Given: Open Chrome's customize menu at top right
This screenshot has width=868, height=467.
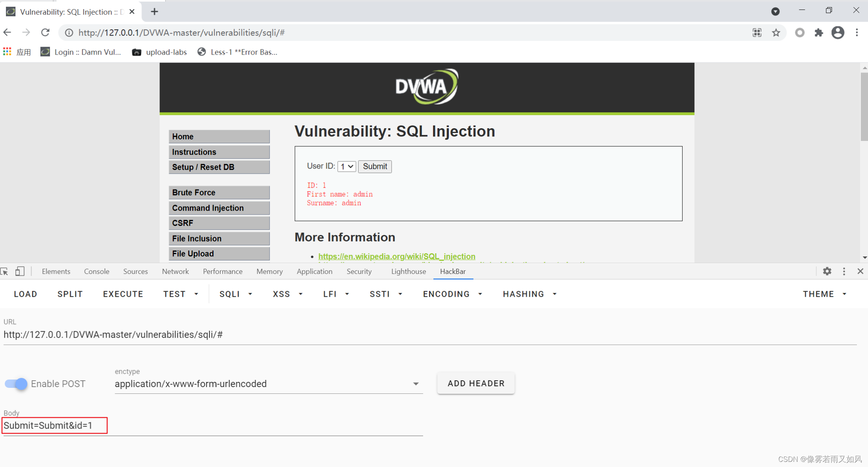Looking at the screenshot, I should 857,32.
